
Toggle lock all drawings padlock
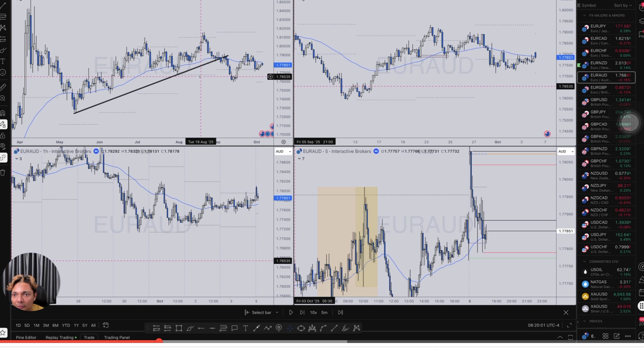coord(3,136)
